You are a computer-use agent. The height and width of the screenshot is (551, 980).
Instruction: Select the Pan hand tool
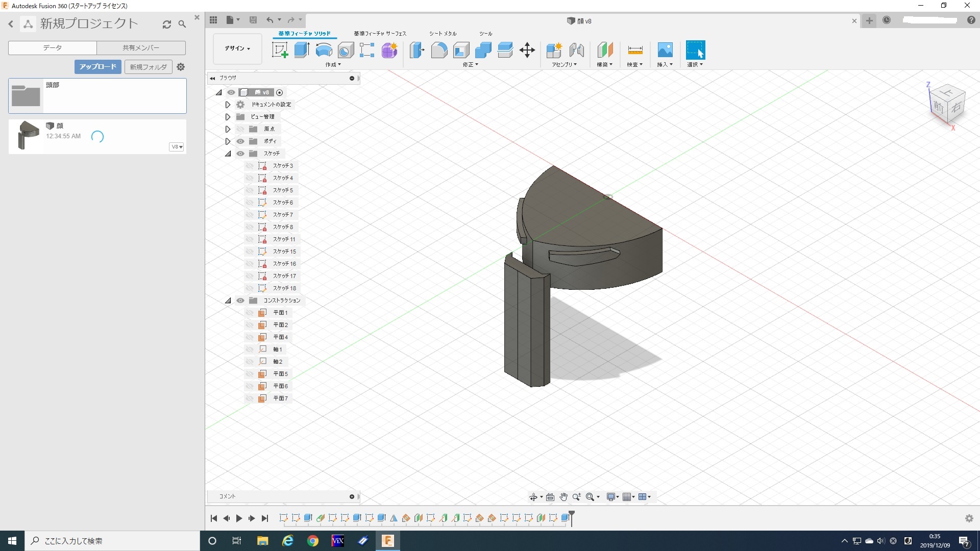click(x=563, y=497)
